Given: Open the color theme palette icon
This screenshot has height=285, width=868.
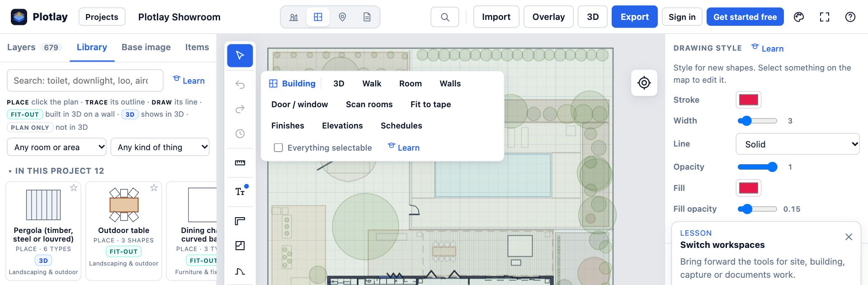Looking at the screenshot, I should pos(799,17).
